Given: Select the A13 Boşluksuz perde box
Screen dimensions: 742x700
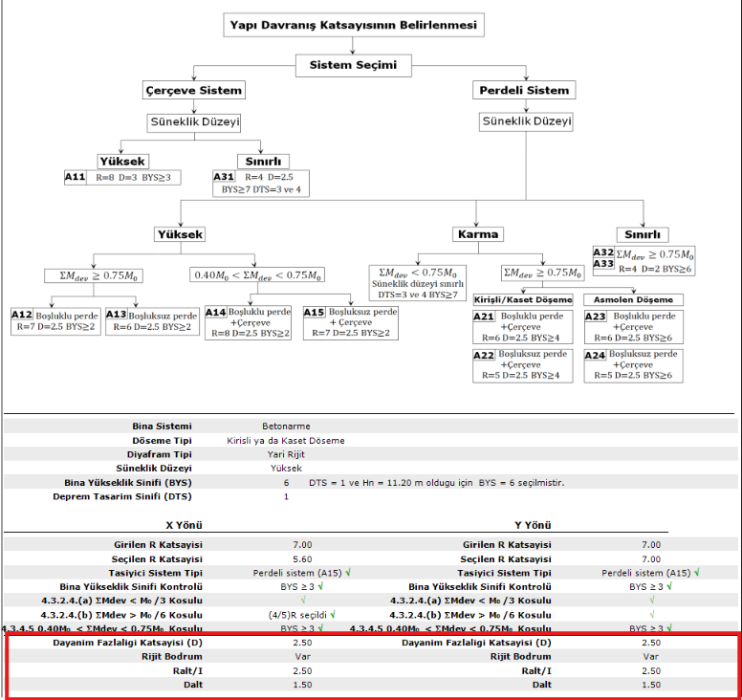Looking at the screenshot, I should (152, 321).
